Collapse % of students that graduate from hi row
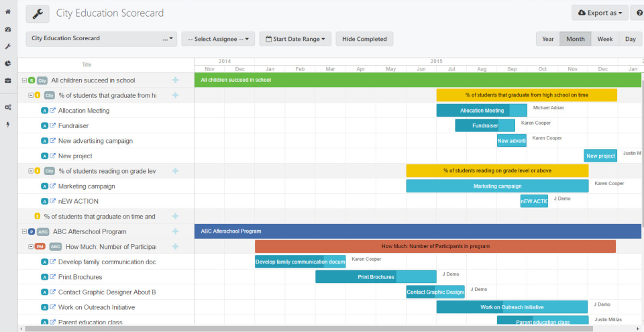This screenshot has width=644, height=332. 31,95
